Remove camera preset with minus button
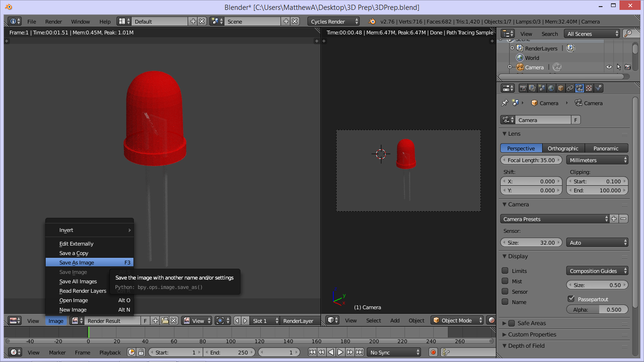The width and height of the screenshot is (644, 362). (623, 219)
